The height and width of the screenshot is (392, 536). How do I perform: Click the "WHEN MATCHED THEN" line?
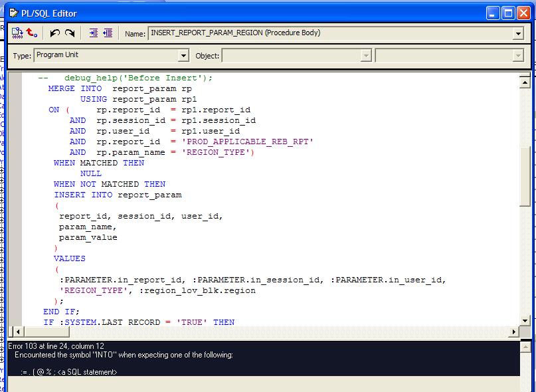coord(99,163)
